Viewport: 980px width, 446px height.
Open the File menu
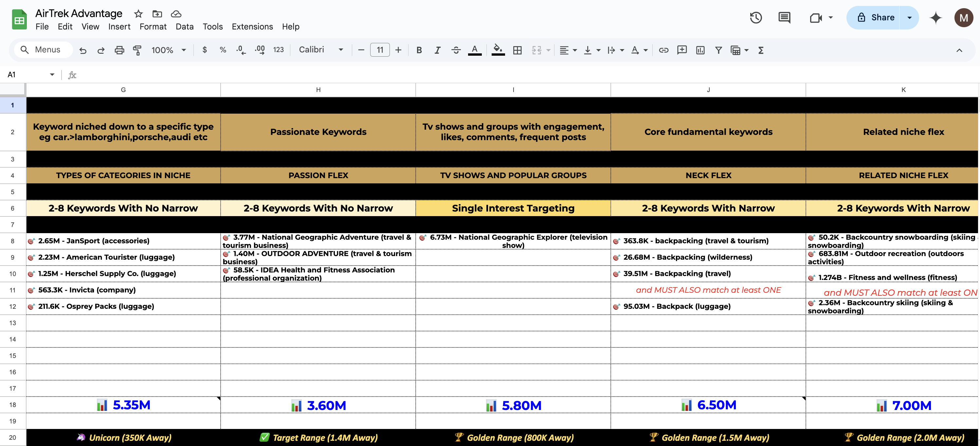click(42, 27)
